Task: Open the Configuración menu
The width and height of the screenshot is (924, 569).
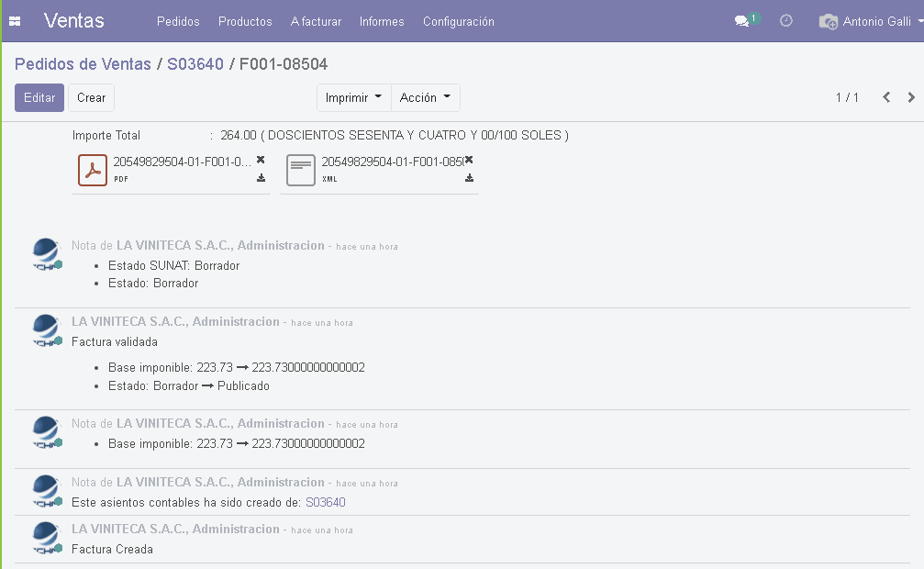Action: pos(458,21)
